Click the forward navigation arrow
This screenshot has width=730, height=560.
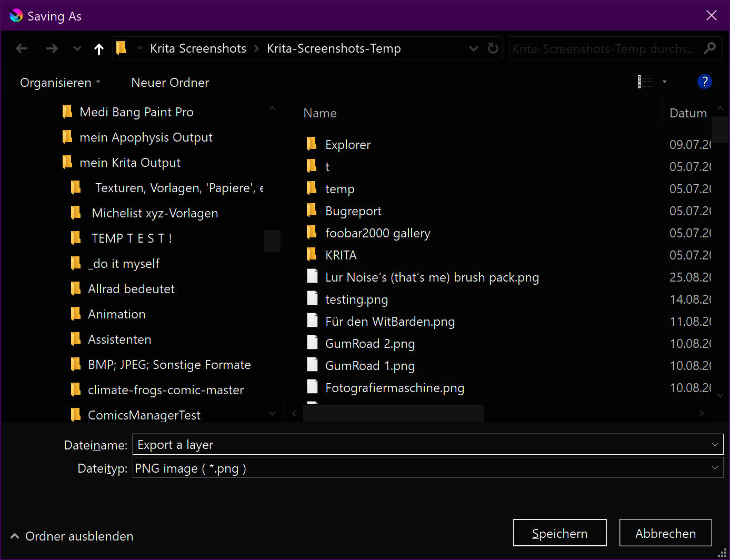[x=52, y=49]
